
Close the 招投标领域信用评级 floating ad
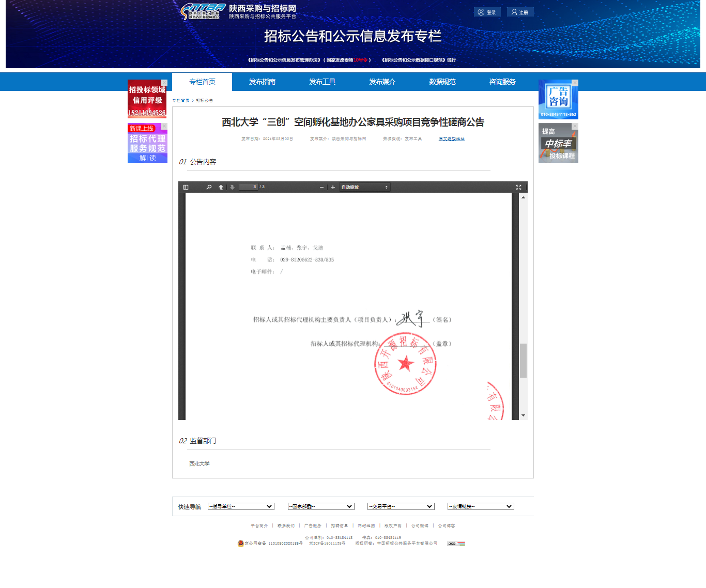click(x=164, y=83)
